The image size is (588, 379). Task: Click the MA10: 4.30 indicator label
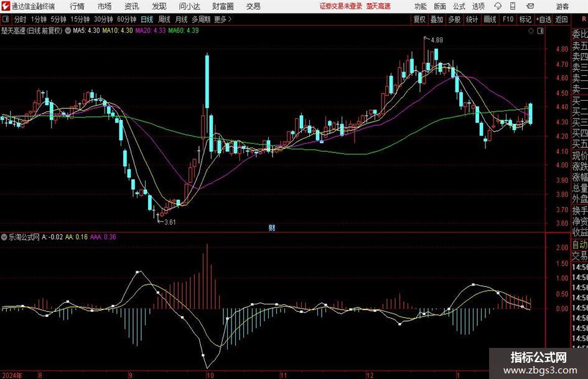click(118, 30)
